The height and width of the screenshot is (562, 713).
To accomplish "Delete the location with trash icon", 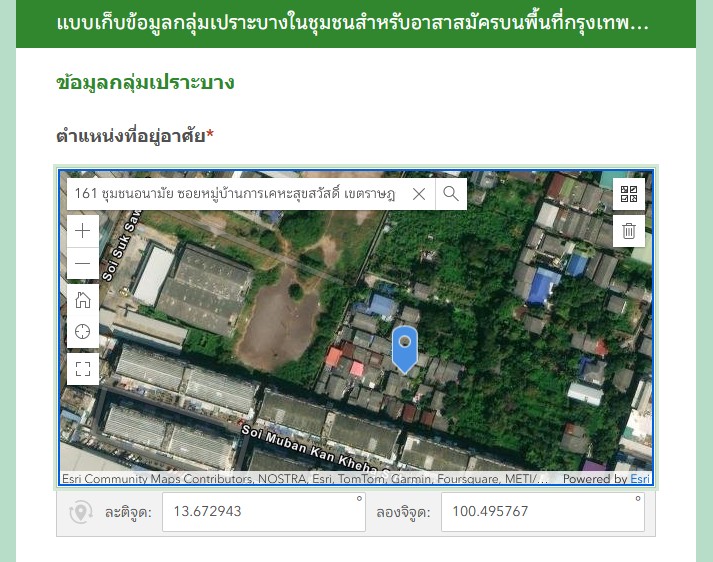I will click(628, 231).
